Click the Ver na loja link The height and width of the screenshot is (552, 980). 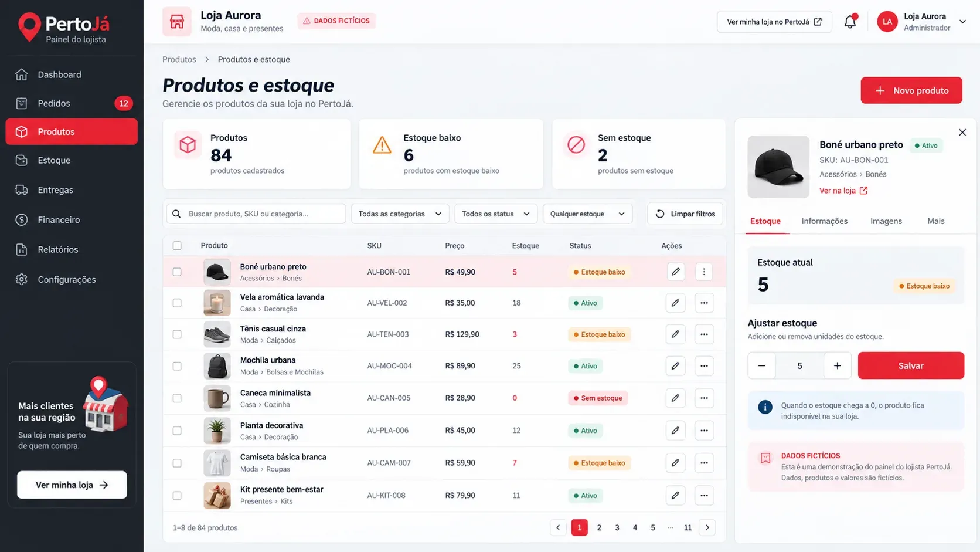tap(843, 191)
